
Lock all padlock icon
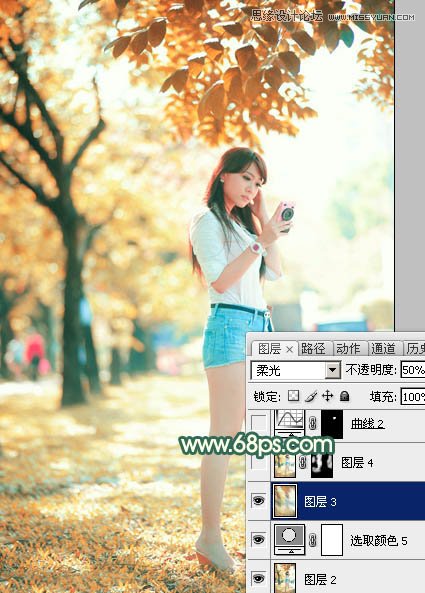pos(344,396)
